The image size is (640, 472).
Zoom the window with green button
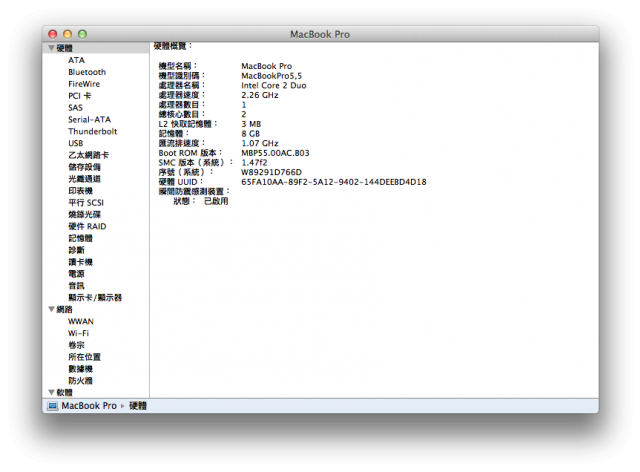pos(82,34)
